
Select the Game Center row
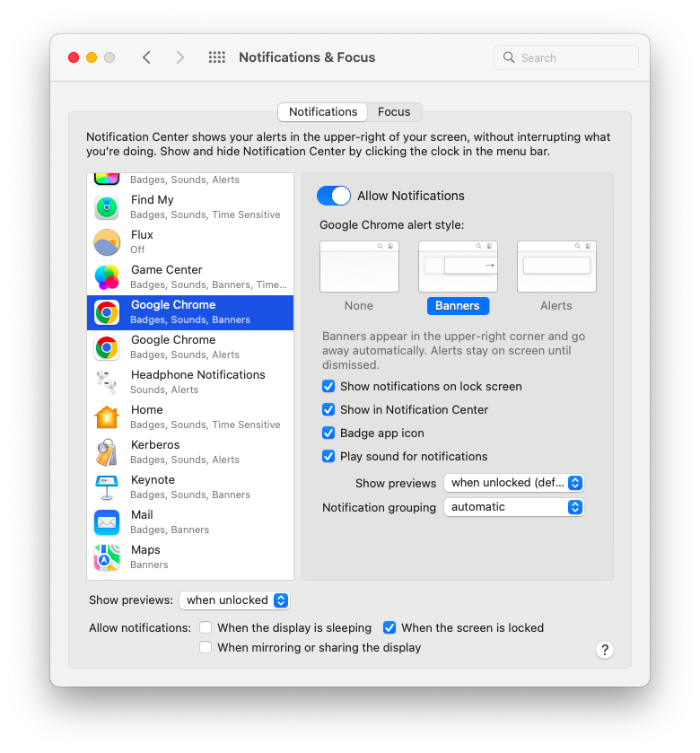[190, 277]
